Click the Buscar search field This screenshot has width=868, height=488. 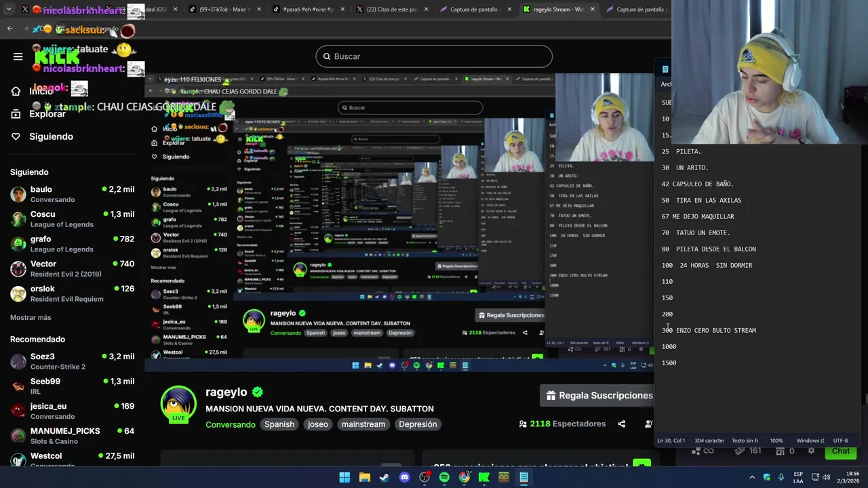tap(434, 56)
